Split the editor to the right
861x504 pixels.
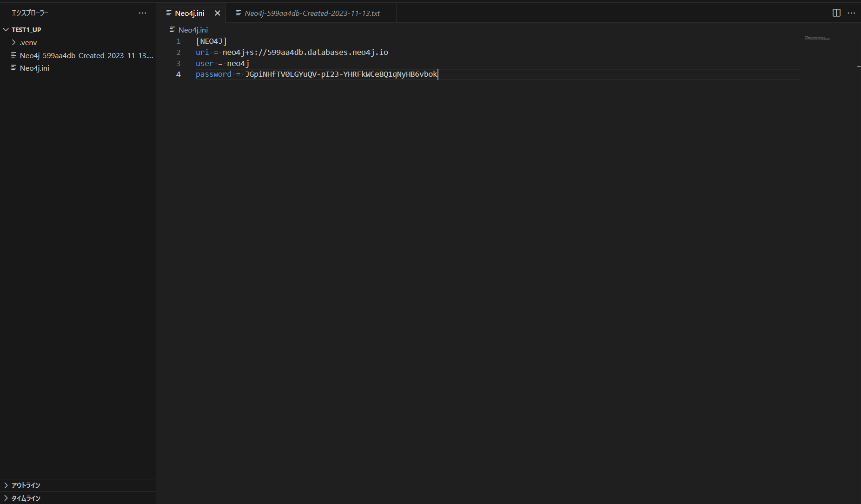pyautogui.click(x=836, y=13)
